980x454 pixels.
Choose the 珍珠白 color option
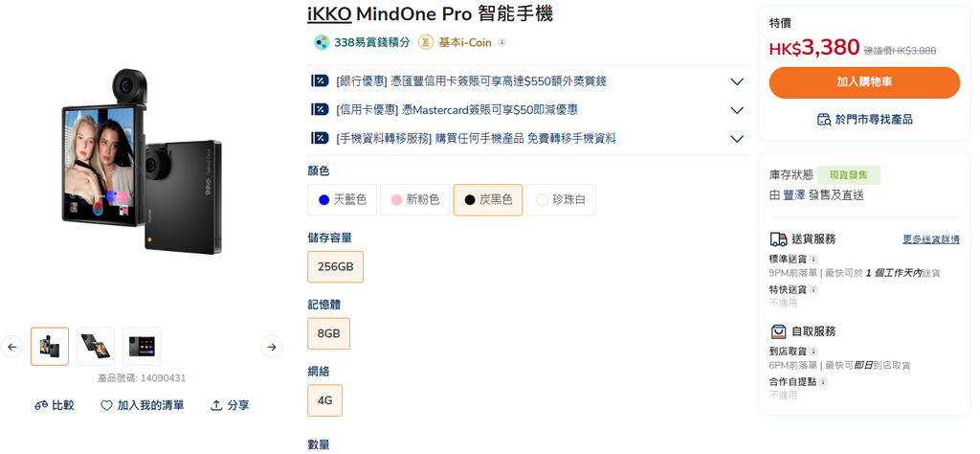pos(561,200)
